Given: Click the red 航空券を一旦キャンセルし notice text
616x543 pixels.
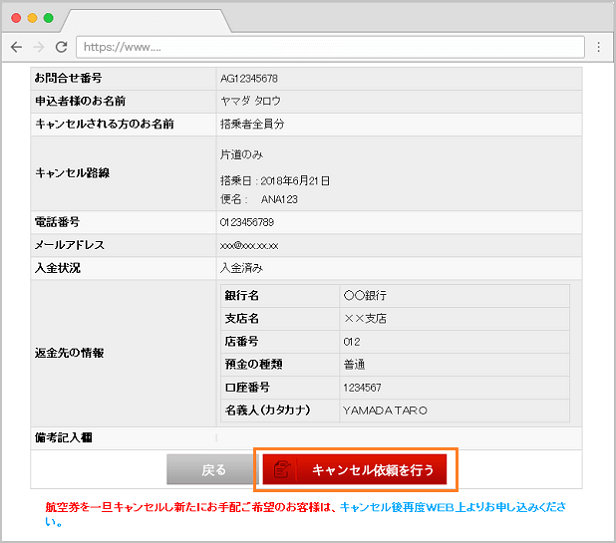Looking at the screenshot, I should point(191,507).
